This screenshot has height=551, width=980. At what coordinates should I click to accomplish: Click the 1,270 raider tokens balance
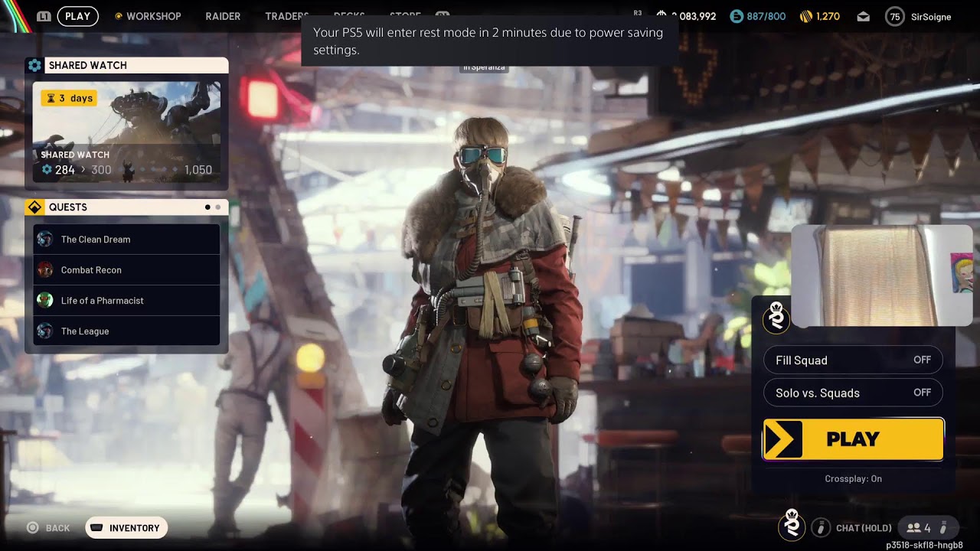(x=828, y=16)
